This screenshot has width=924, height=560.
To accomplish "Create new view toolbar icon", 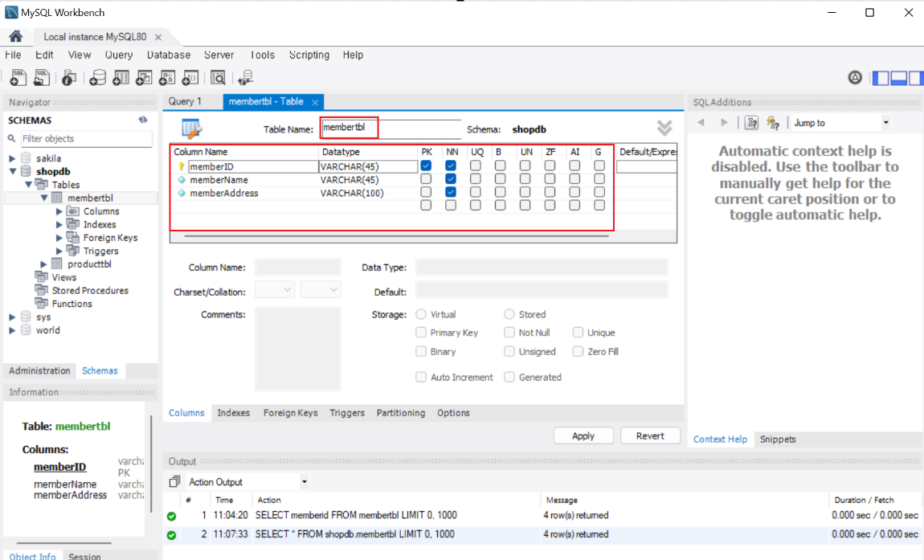I will pyautogui.click(x=143, y=77).
